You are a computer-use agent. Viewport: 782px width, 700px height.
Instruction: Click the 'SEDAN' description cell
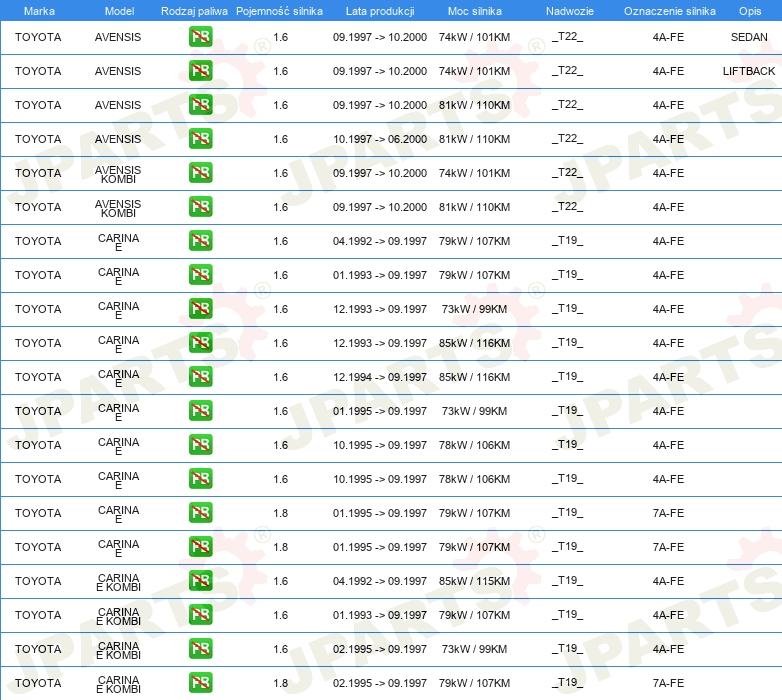coord(749,37)
